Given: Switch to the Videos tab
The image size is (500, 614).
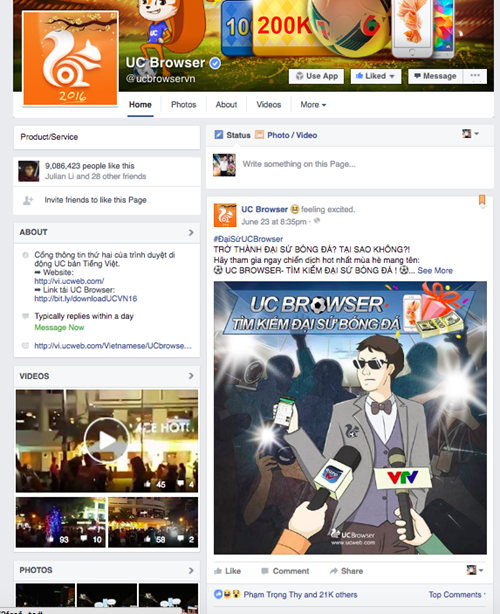Looking at the screenshot, I should coord(269,105).
